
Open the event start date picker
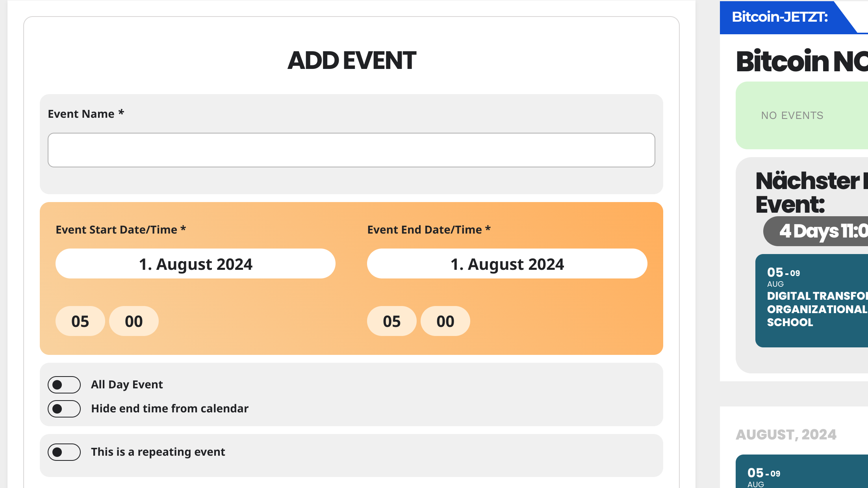point(195,264)
